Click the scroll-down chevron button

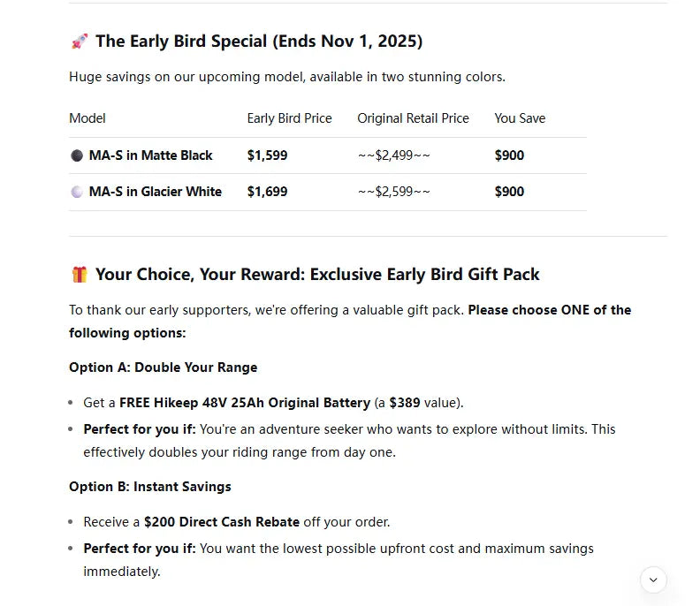(x=653, y=579)
